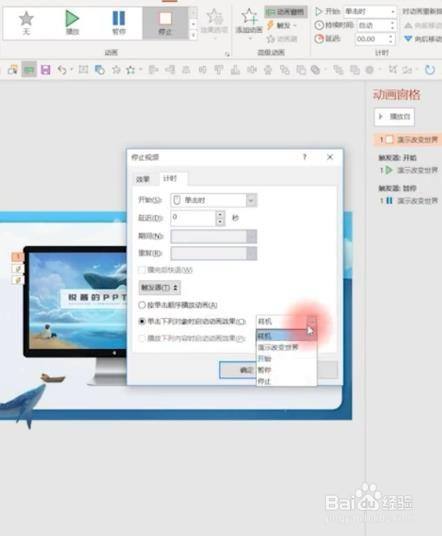Select the green Play animation effect
The image size is (442, 536).
pos(72,23)
